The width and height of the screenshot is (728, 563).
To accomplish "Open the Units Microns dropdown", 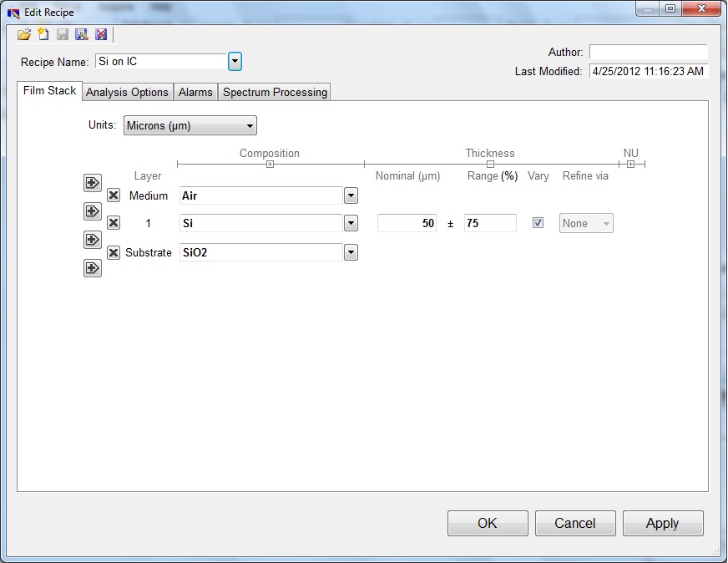I will 190,125.
